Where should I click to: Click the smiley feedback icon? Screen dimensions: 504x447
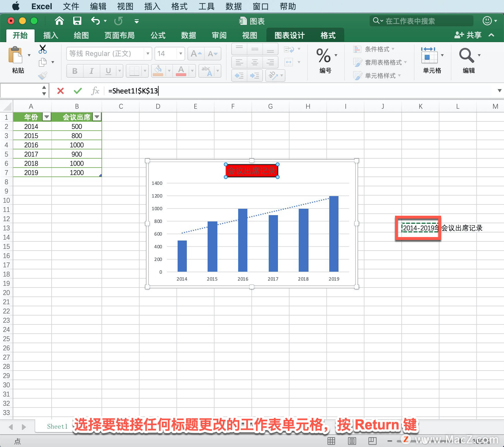487,21
